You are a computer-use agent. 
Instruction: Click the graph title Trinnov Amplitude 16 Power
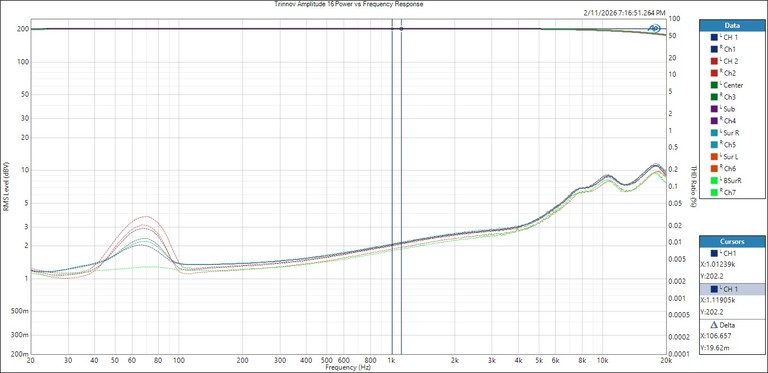tap(349, 4)
